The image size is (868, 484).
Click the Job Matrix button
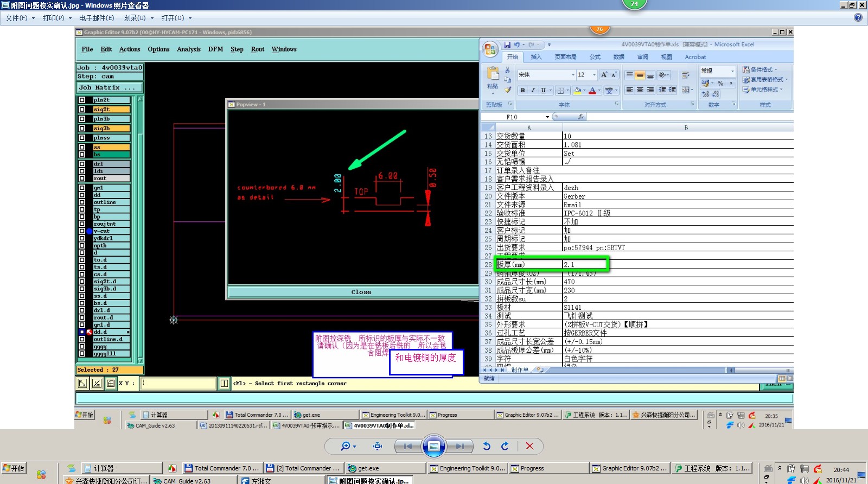click(x=109, y=87)
